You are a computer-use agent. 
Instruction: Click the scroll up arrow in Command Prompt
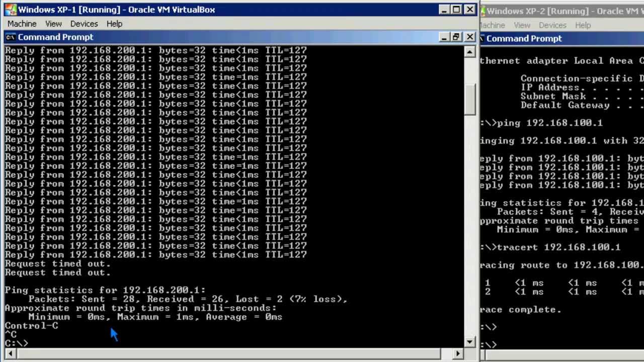(469, 52)
